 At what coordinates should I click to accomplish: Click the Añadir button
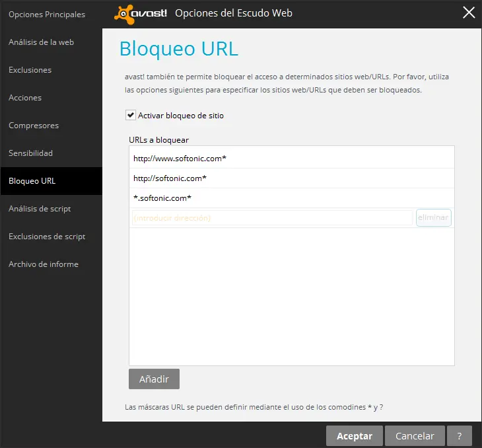coord(154,379)
